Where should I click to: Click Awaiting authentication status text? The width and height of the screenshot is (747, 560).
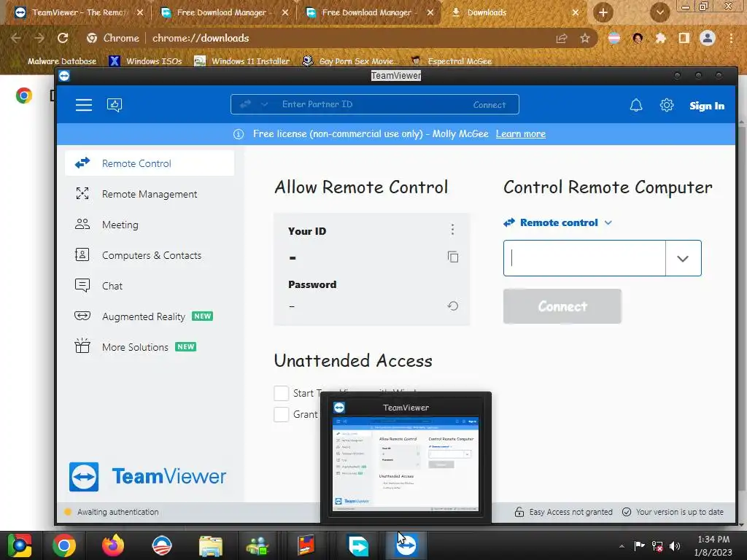click(x=117, y=512)
